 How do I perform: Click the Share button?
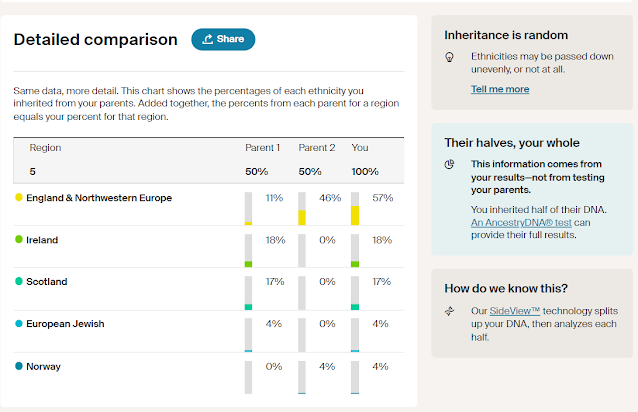pos(223,39)
